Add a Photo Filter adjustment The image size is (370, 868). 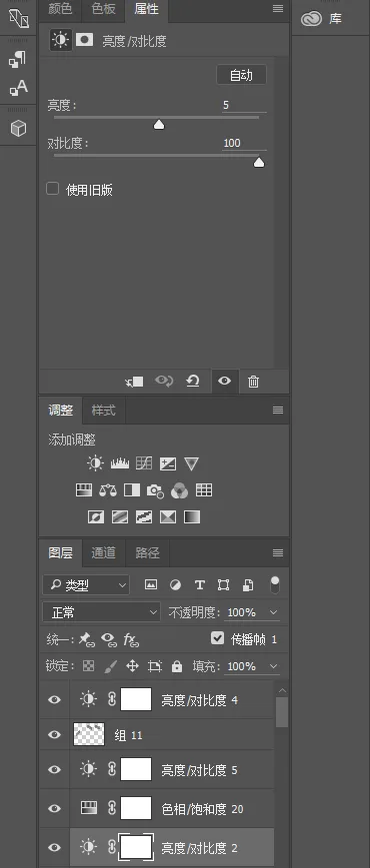coord(155,490)
